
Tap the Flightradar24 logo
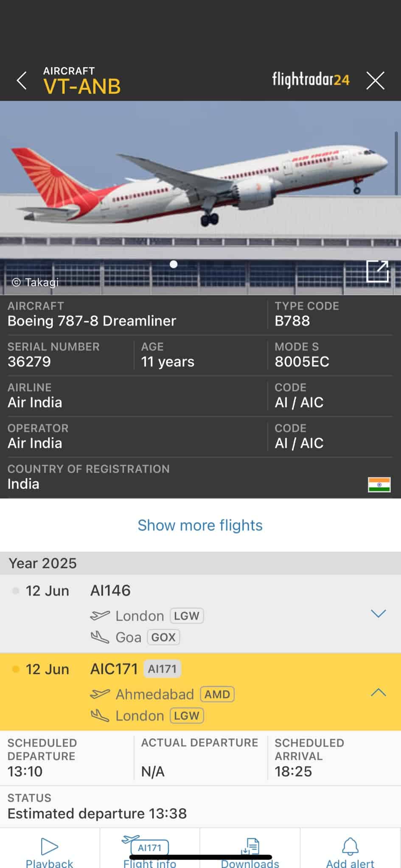tap(311, 80)
